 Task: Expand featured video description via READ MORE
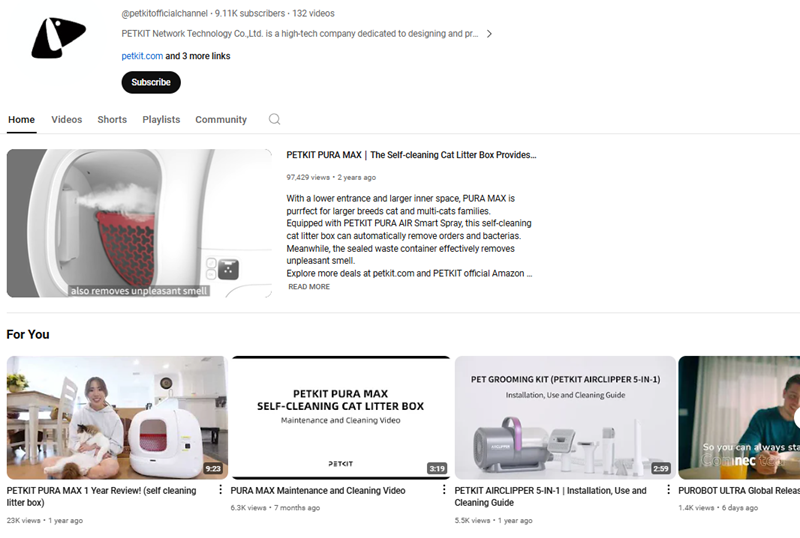(x=309, y=287)
